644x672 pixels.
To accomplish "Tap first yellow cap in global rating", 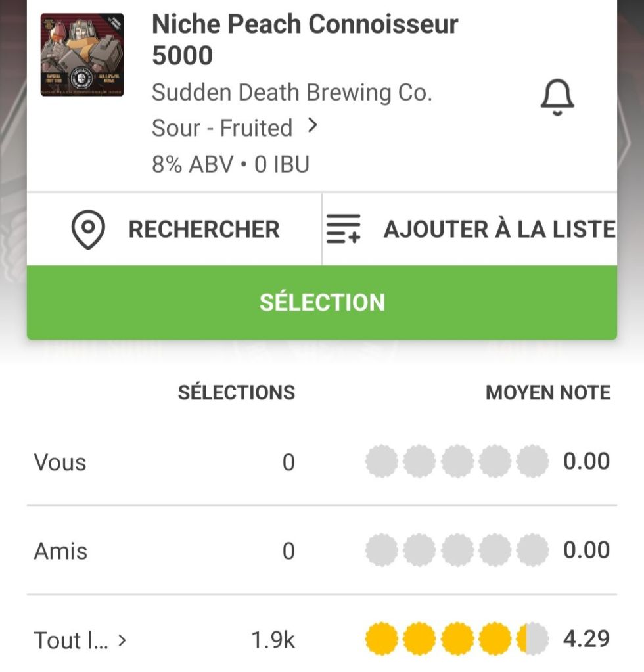I will click(381, 638).
